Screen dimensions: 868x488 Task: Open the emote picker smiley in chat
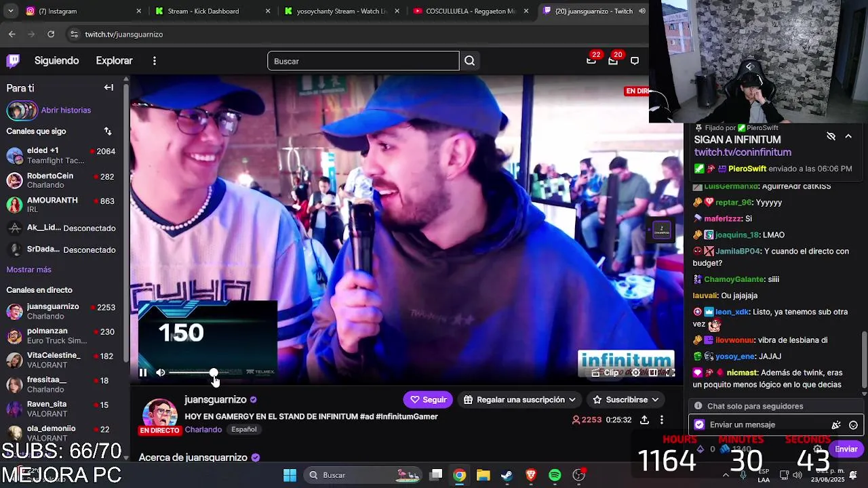click(853, 425)
